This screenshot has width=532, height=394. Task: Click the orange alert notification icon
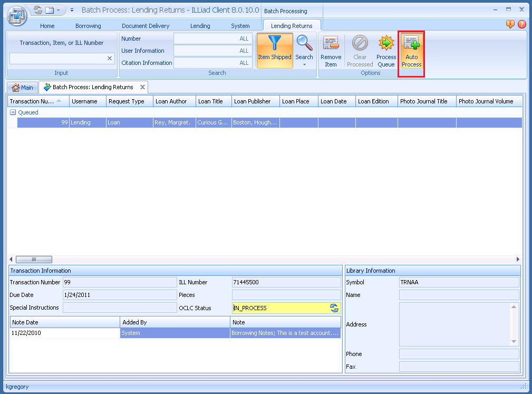point(510,24)
